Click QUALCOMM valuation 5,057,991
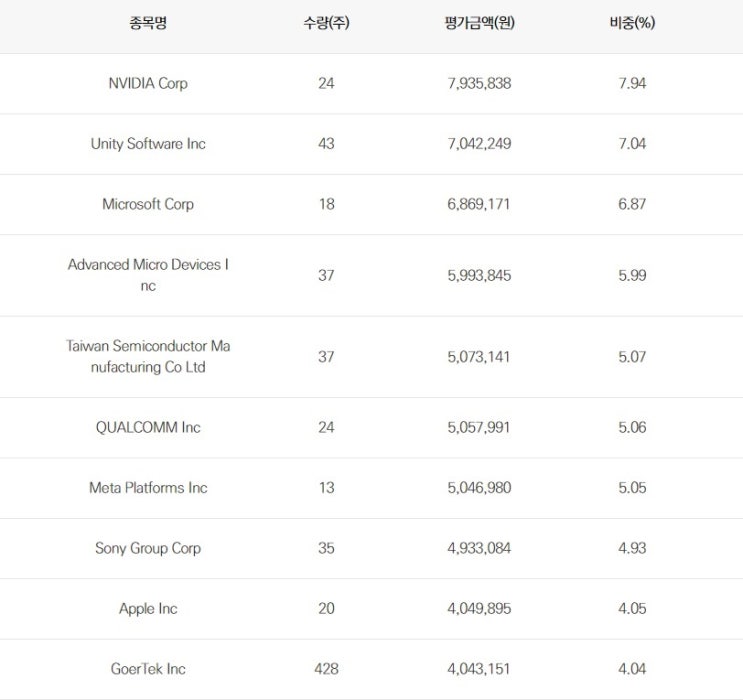The width and height of the screenshot is (743, 700). pyautogui.click(x=480, y=427)
